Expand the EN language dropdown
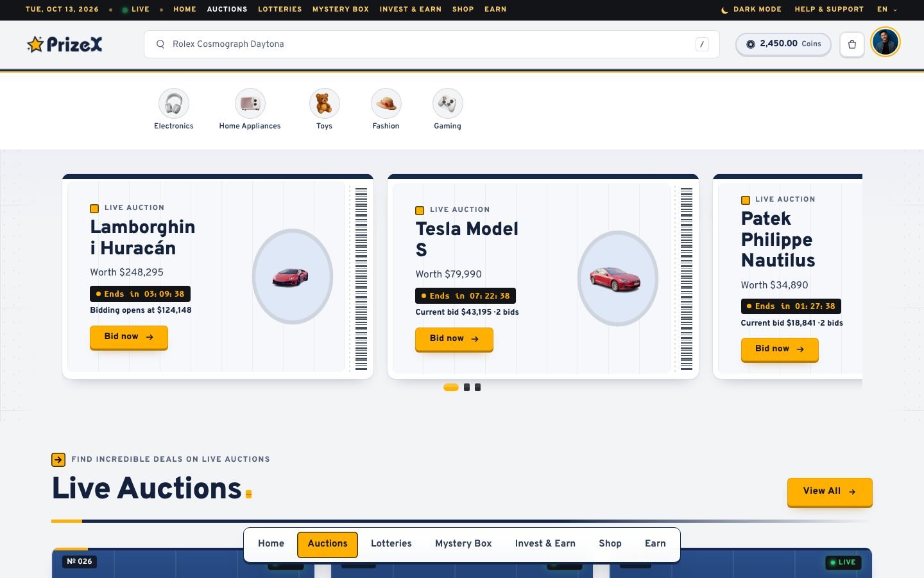This screenshot has height=578, width=924. tap(887, 10)
